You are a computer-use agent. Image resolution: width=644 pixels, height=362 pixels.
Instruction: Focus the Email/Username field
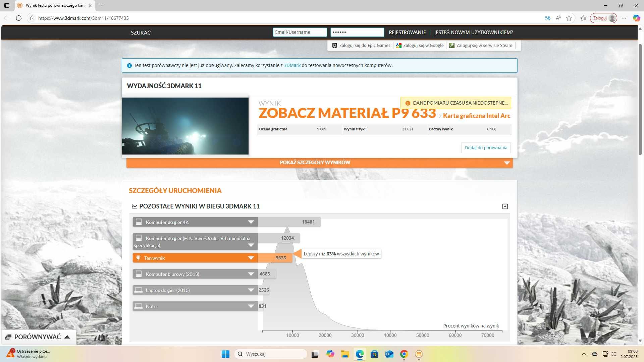click(x=300, y=32)
